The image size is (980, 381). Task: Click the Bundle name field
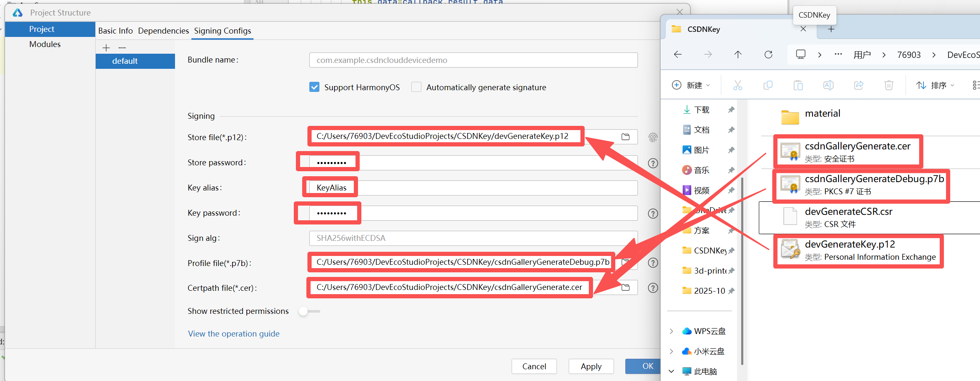(x=473, y=60)
